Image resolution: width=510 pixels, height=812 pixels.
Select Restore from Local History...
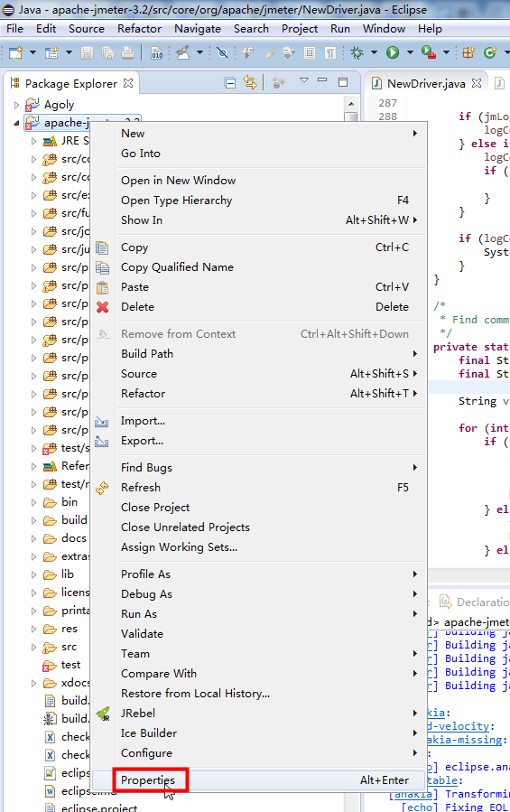tap(259, 694)
